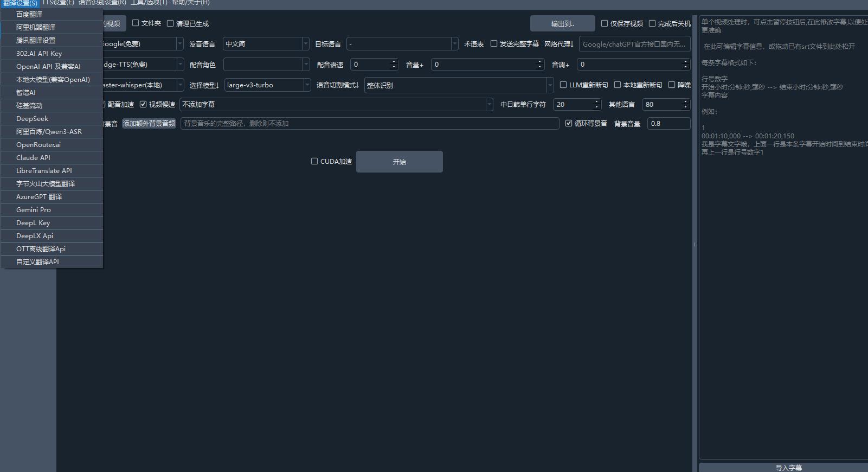Enable the CUDA加速 checkbox
This screenshot has width=868, height=472.
click(x=314, y=162)
